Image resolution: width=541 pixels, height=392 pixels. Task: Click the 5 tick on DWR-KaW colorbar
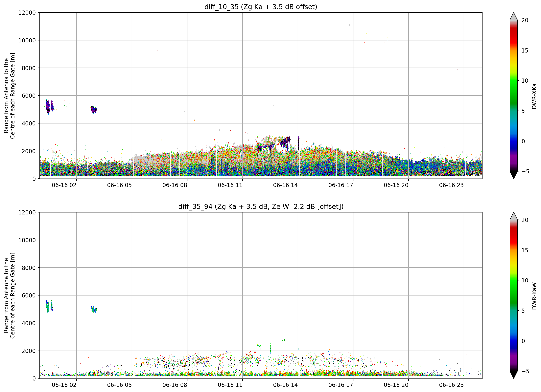click(x=523, y=311)
